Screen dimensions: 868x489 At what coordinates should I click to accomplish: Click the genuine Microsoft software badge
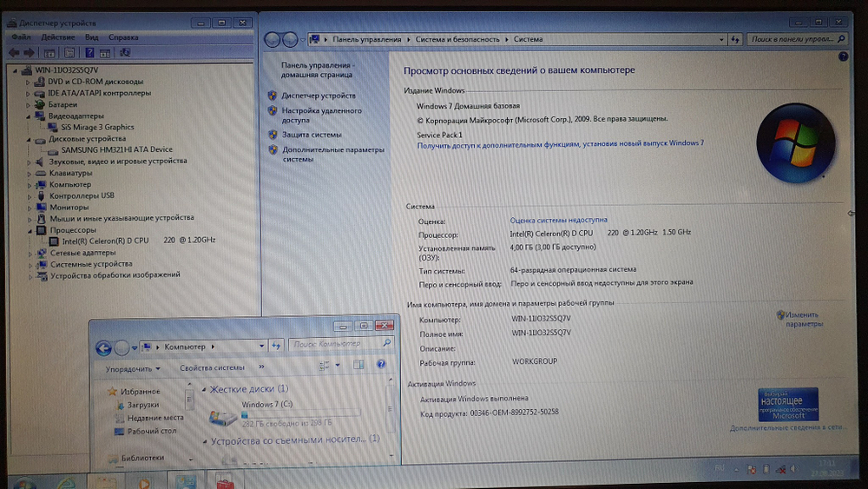pyautogui.click(x=788, y=404)
